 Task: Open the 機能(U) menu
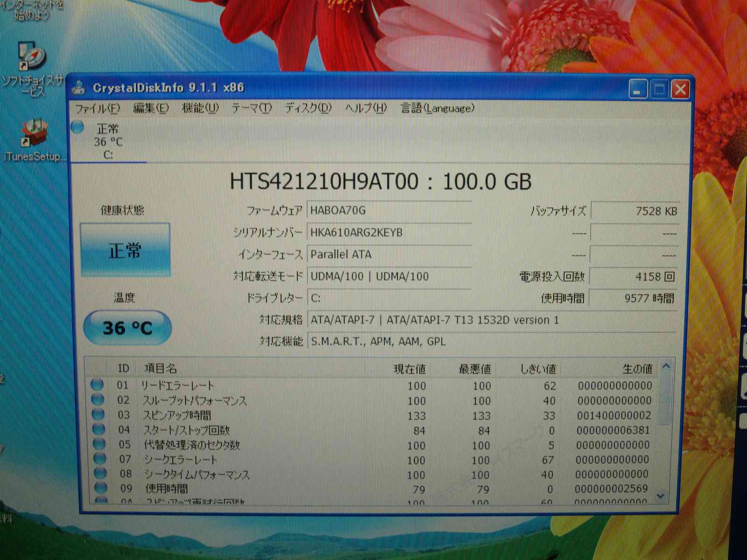(200, 108)
